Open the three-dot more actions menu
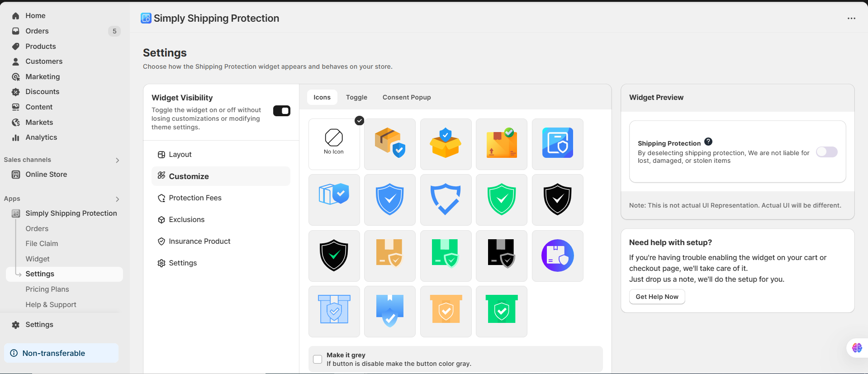The image size is (868, 374). point(851,19)
